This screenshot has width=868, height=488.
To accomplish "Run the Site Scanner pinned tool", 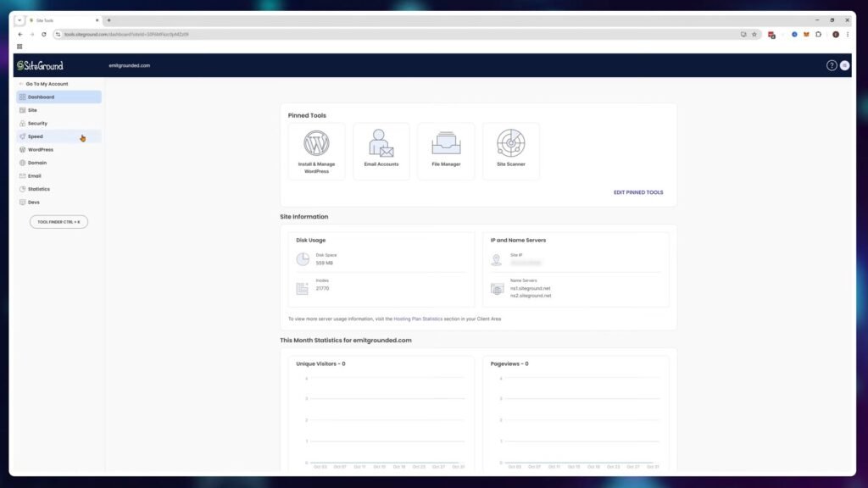I will click(511, 151).
